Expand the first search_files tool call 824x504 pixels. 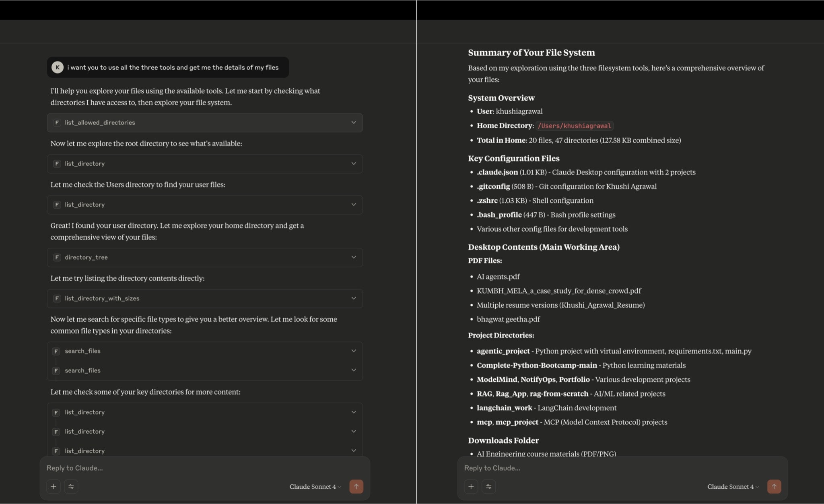point(353,351)
